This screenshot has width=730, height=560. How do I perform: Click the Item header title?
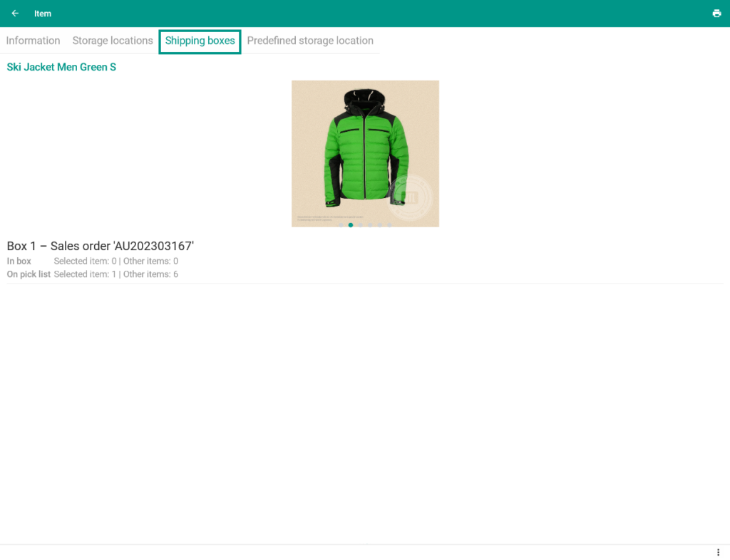coord(43,14)
